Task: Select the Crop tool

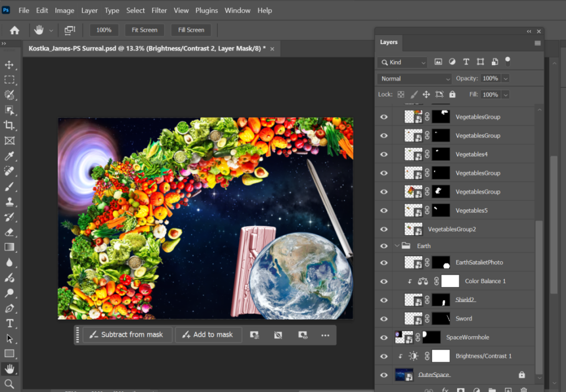Action: (x=9, y=125)
